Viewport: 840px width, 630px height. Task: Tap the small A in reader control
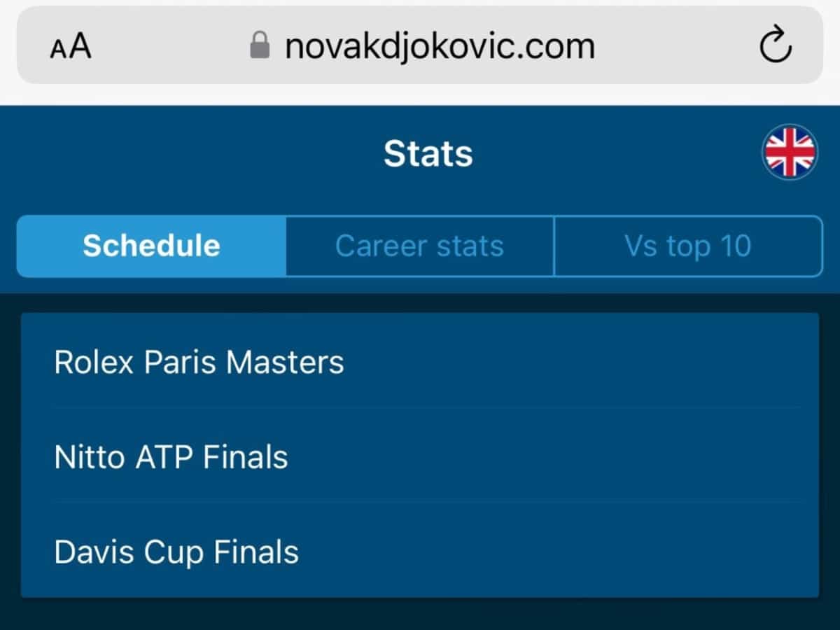pos(57,50)
